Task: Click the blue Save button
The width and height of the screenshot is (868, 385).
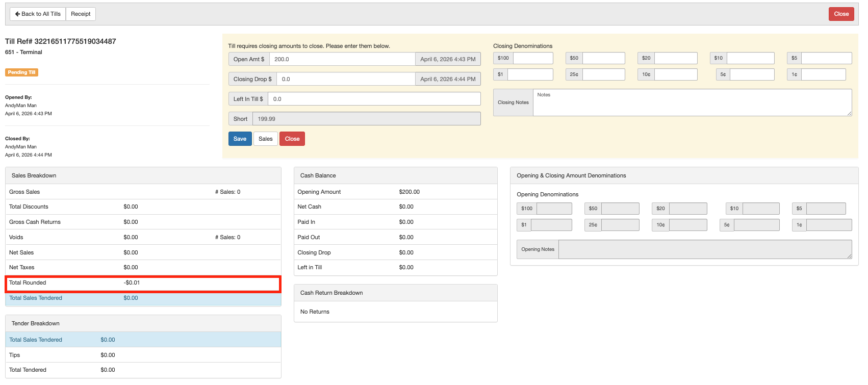Action: pos(240,139)
